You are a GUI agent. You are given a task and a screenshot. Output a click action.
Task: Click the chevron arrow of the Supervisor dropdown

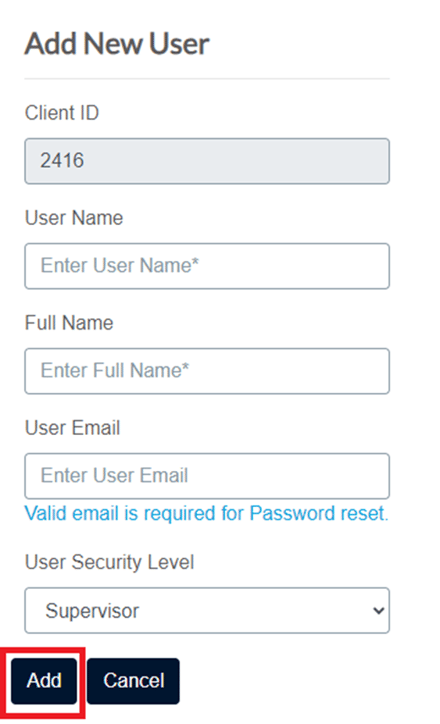pyautogui.click(x=379, y=611)
